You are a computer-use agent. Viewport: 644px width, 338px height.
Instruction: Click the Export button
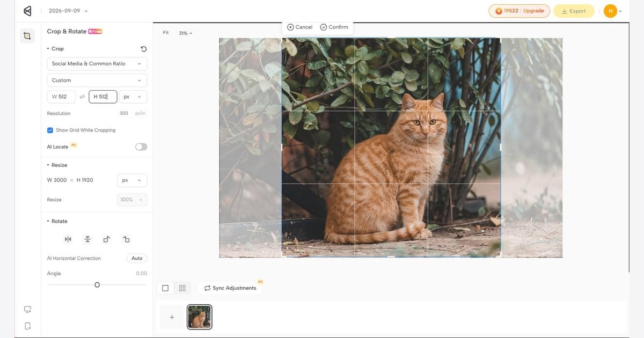(x=574, y=11)
